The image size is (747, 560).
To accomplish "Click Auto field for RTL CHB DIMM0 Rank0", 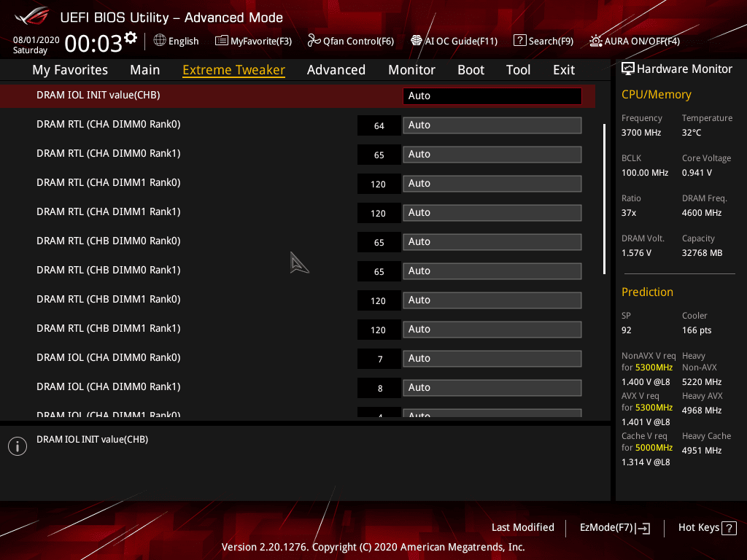I will pos(492,242).
